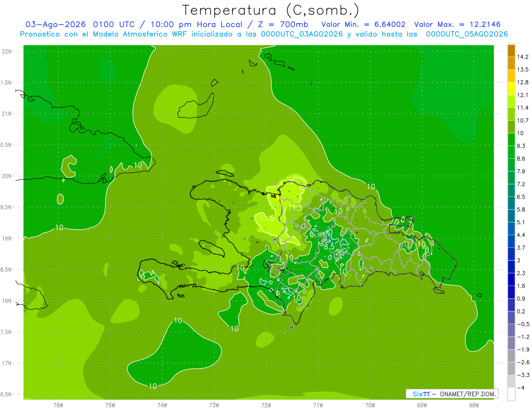Click the 8.5 contour label on the map
The height and width of the screenshot is (411, 532).
[x=329, y=246]
